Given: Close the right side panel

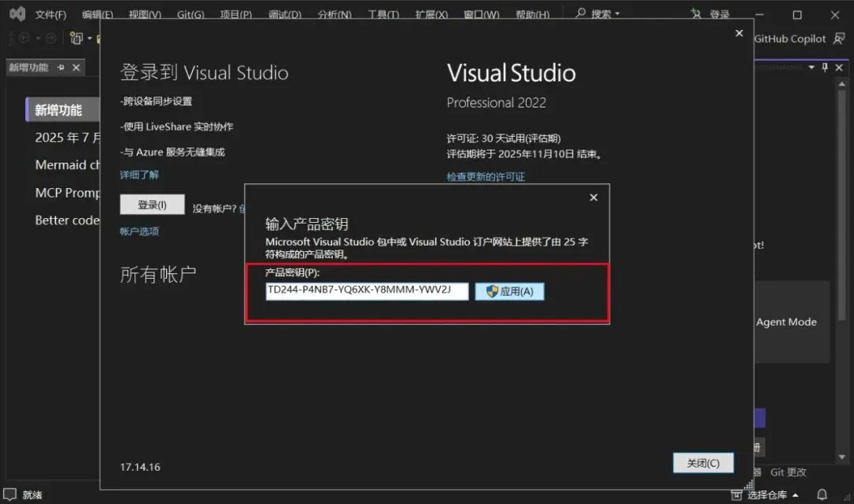Looking at the screenshot, I should (839, 67).
